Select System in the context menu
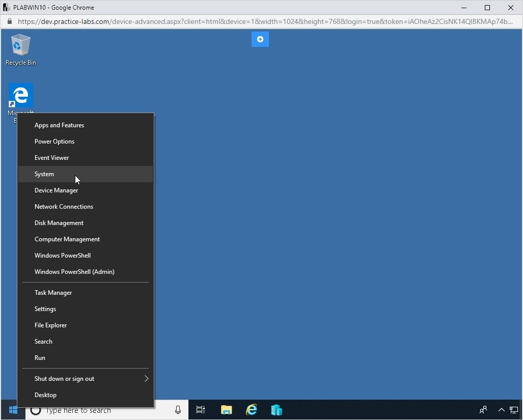 (x=86, y=174)
